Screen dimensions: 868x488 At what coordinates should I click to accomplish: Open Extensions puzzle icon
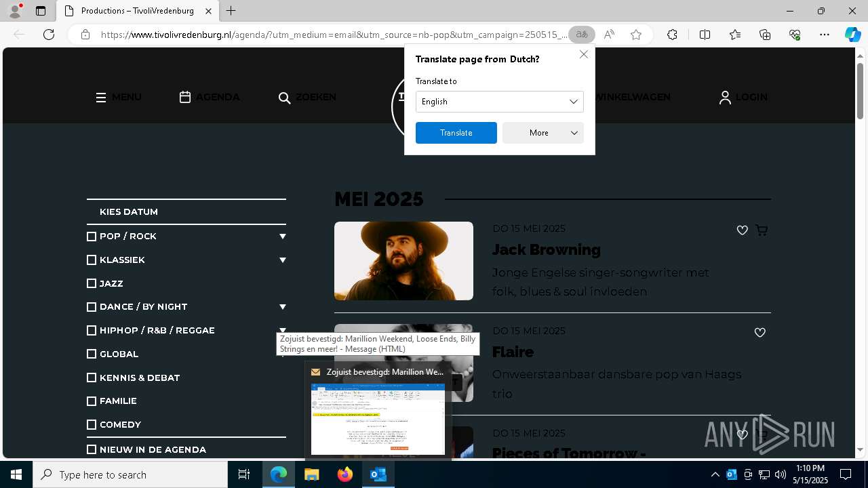pos(672,35)
